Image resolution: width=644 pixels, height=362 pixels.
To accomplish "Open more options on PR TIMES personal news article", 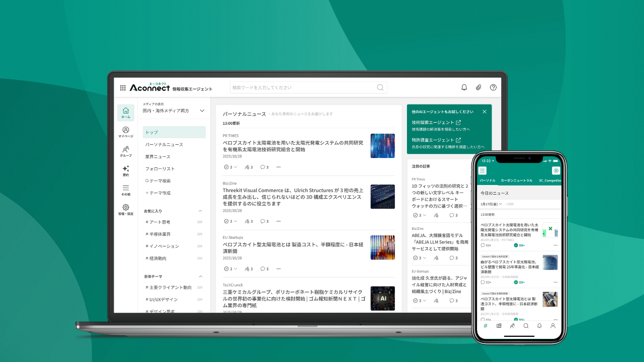I will click(278, 167).
